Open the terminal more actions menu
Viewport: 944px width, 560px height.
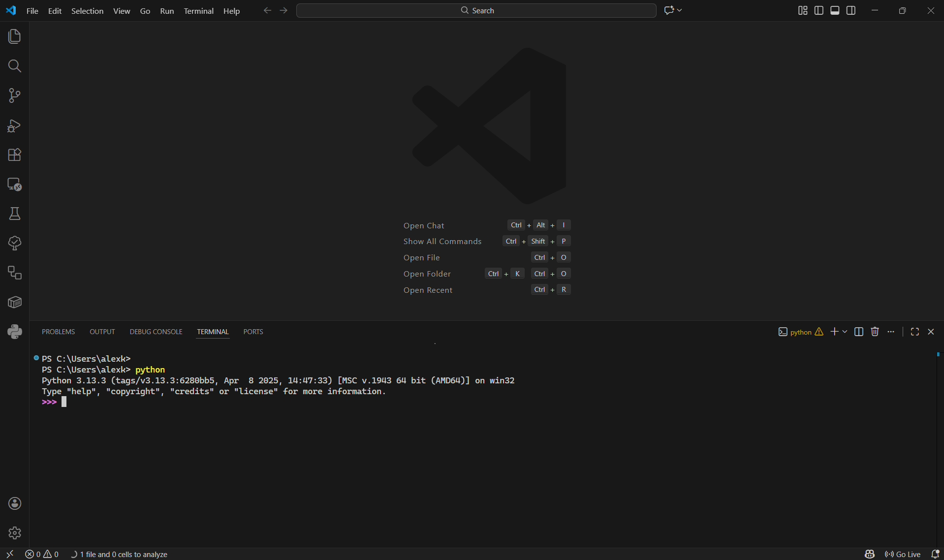[x=891, y=332]
